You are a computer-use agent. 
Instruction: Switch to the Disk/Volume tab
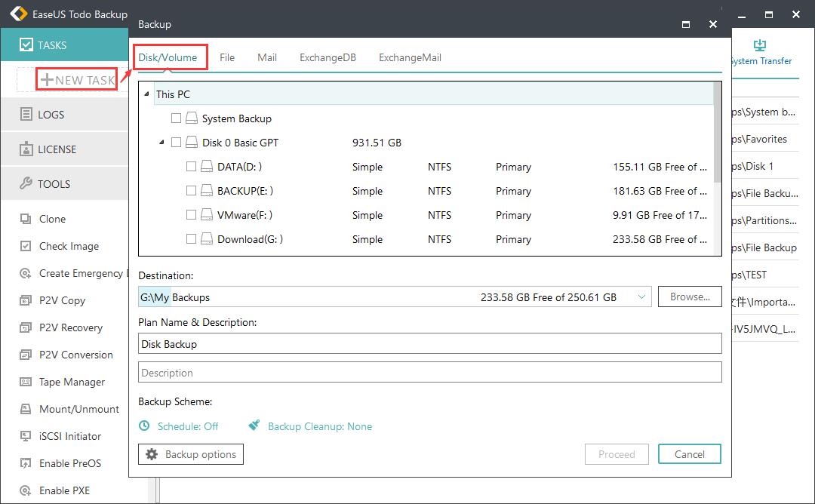coord(168,57)
